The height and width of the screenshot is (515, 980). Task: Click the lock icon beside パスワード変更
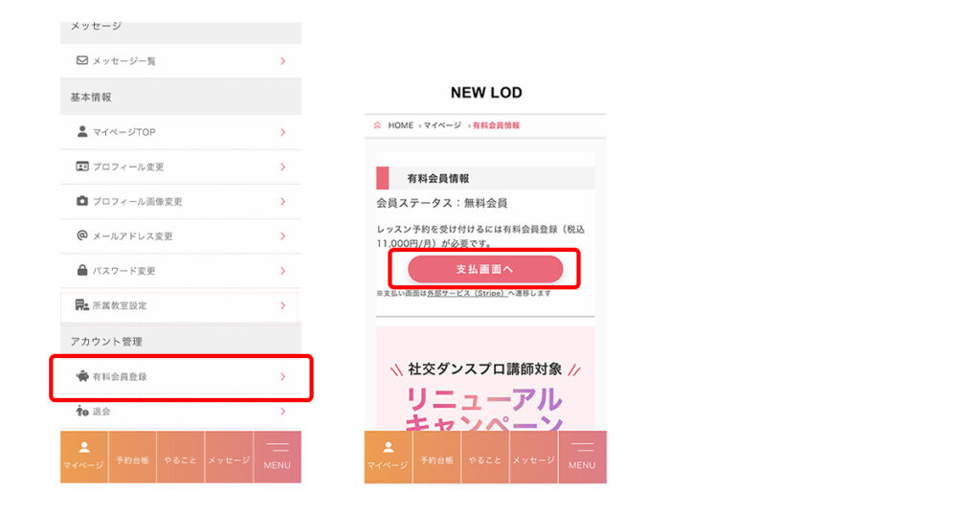(x=82, y=270)
